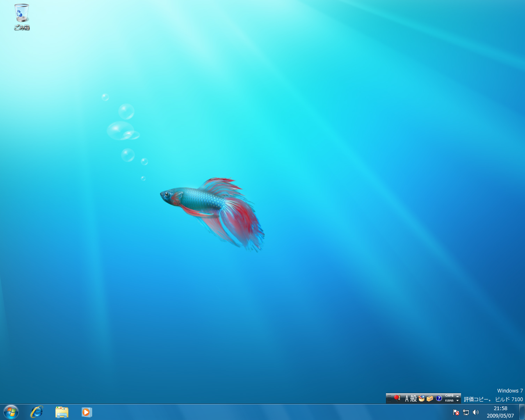Click the Start orb button
This screenshot has width=525, height=420.
click(11, 412)
